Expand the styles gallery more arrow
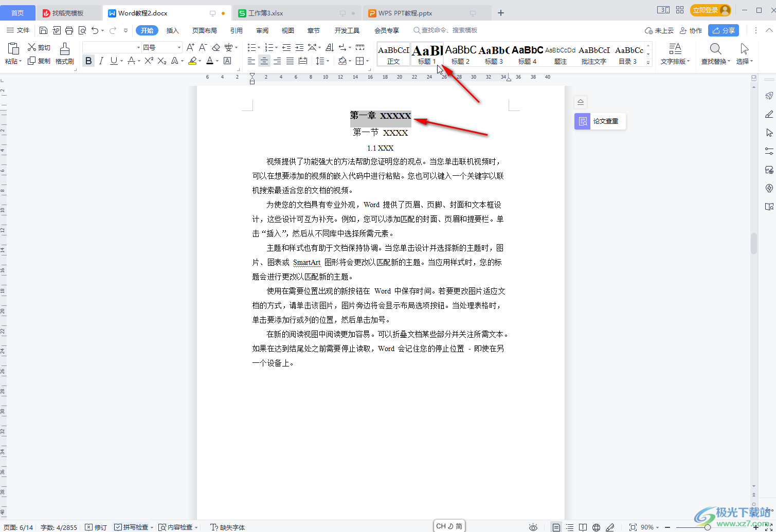The image size is (776, 532). point(648,62)
